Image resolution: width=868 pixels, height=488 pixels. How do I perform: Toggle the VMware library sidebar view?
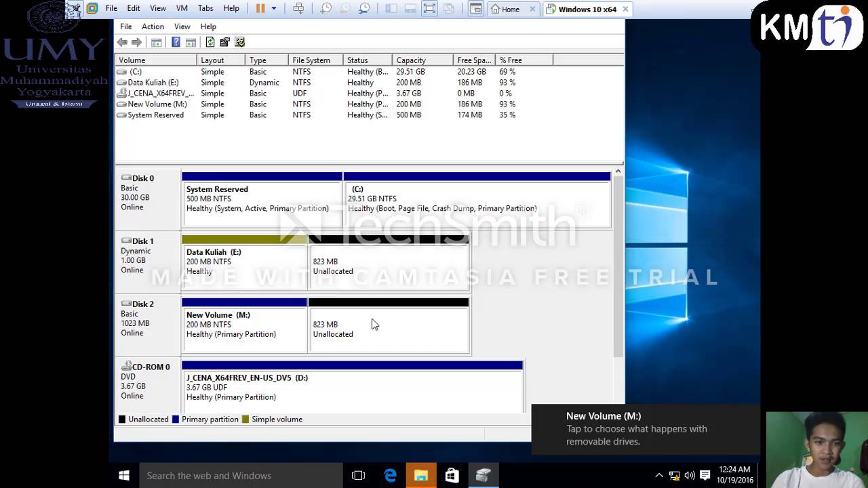pyautogui.click(x=391, y=9)
